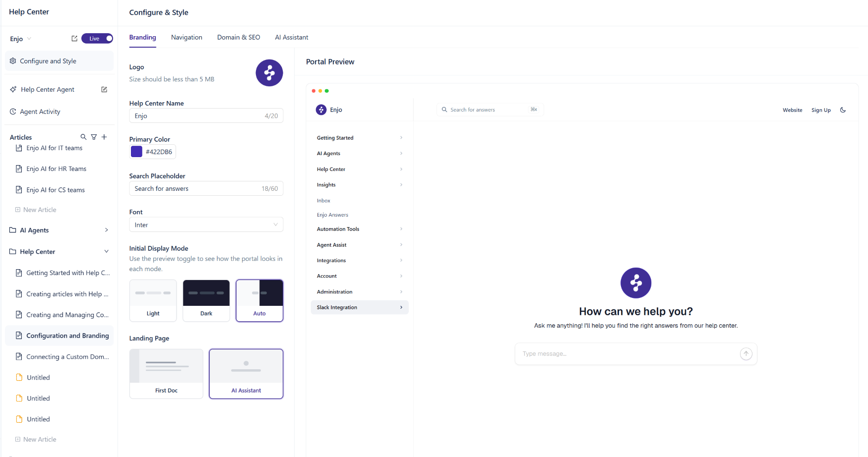This screenshot has height=457, width=868.
Task: Click the Configure and Style gear item
Action: pos(60,61)
